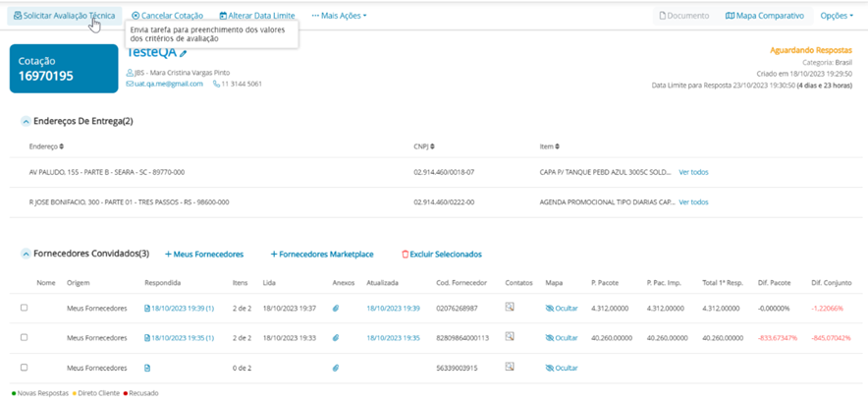The image size is (868, 402).
Task: Click CNPJ value 02.914.460/0018-07
Action: point(444,172)
